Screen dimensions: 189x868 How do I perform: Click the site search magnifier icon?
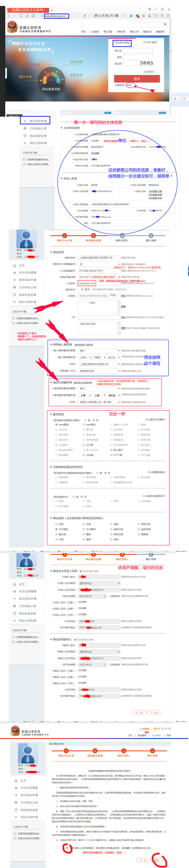point(165,24)
